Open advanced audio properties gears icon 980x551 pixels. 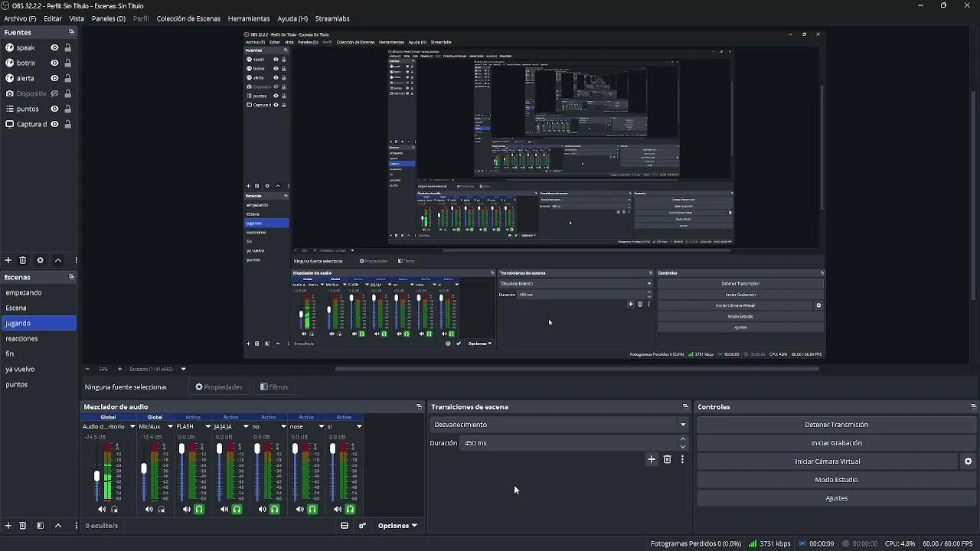[362, 526]
